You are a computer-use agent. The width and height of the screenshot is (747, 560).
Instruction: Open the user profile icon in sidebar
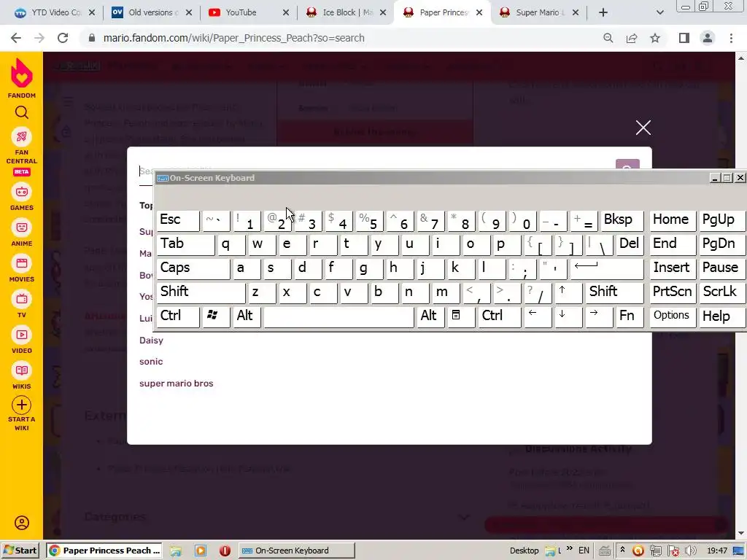(21, 523)
